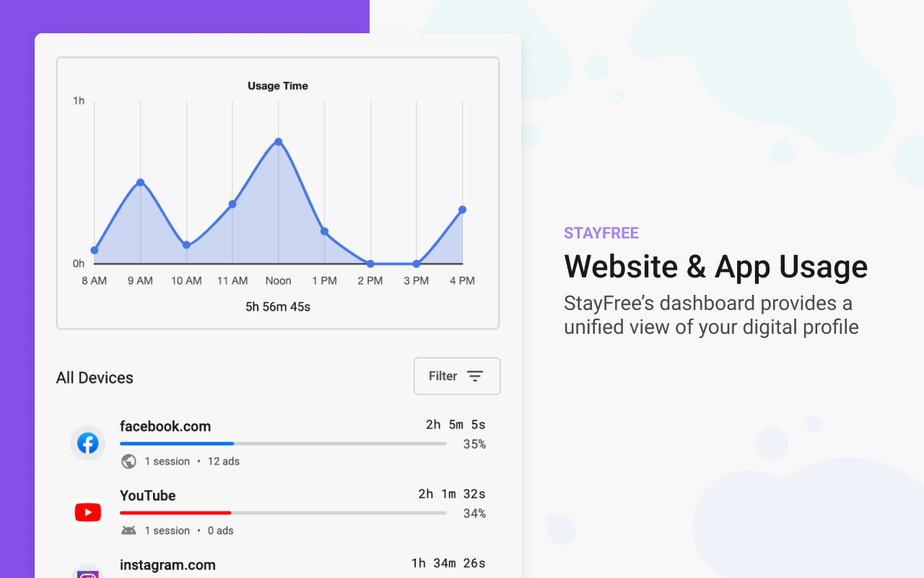Select the YouTube play-button icon

[87, 512]
